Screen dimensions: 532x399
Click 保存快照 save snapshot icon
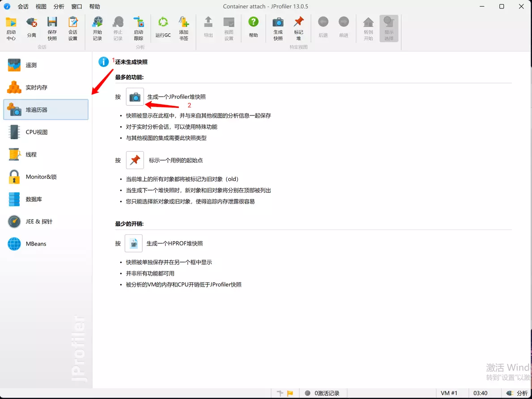(x=52, y=28)
